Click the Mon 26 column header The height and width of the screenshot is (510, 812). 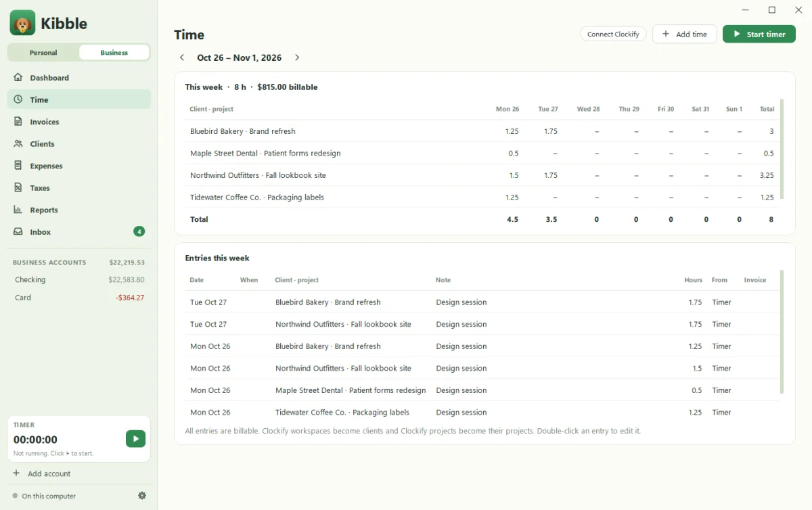coord(507,109)
